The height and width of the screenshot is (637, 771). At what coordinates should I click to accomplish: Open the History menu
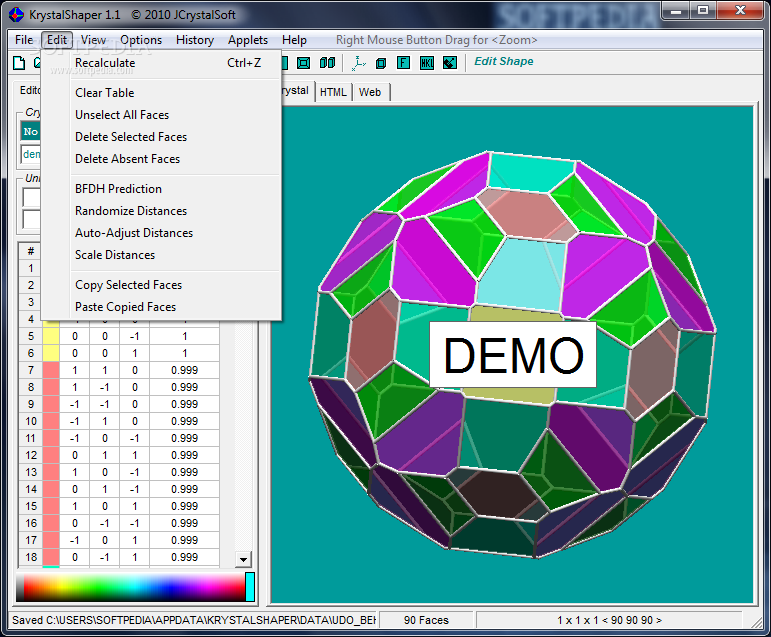point(195,40)
